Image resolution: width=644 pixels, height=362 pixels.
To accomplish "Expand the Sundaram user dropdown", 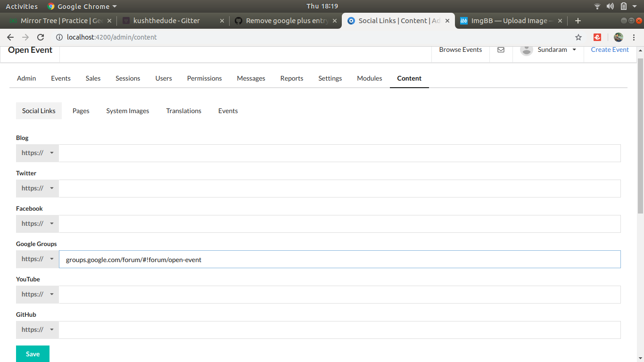I will point(574,49).
